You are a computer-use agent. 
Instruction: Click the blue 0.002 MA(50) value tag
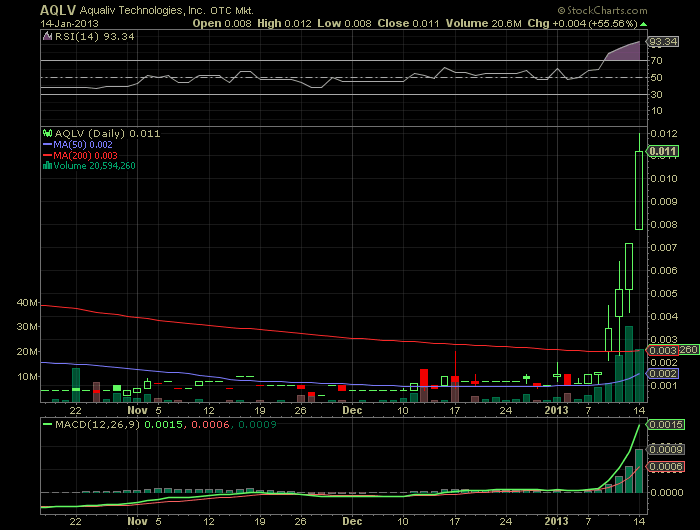663,373
